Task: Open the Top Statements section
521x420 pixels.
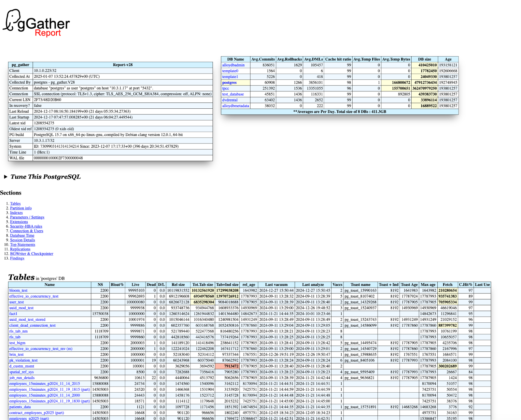Action: [22, 244]
